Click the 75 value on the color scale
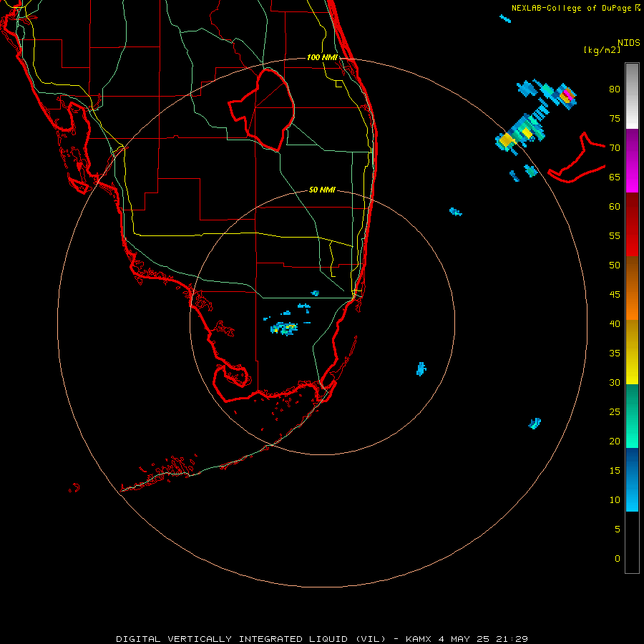 [x=615, y=119]
